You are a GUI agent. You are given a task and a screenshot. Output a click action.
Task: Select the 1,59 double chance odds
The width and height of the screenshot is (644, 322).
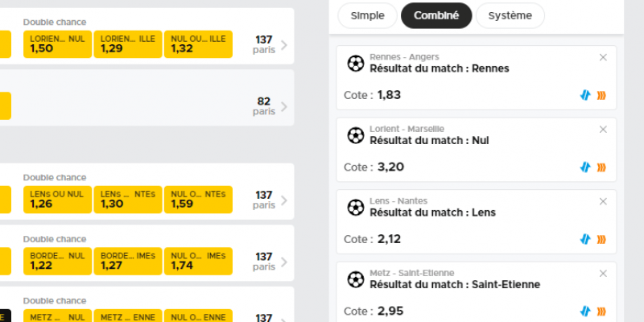point(198,200)
